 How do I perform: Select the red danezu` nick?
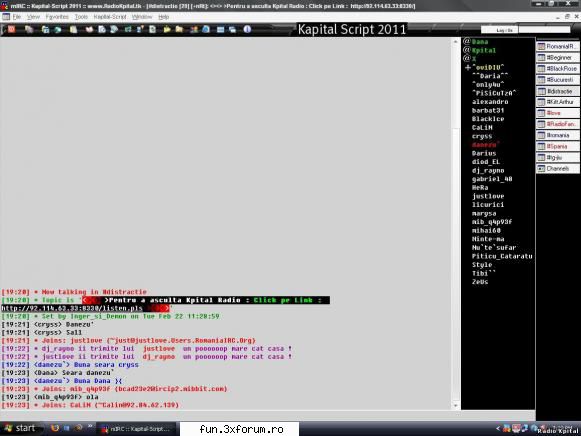coord(485,144)
